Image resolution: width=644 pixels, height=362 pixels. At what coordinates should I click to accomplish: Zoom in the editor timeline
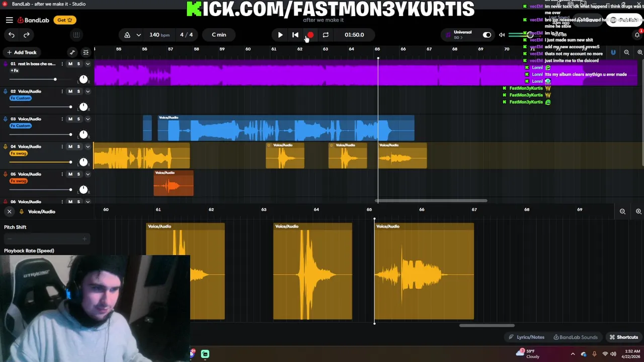point(638,212)
